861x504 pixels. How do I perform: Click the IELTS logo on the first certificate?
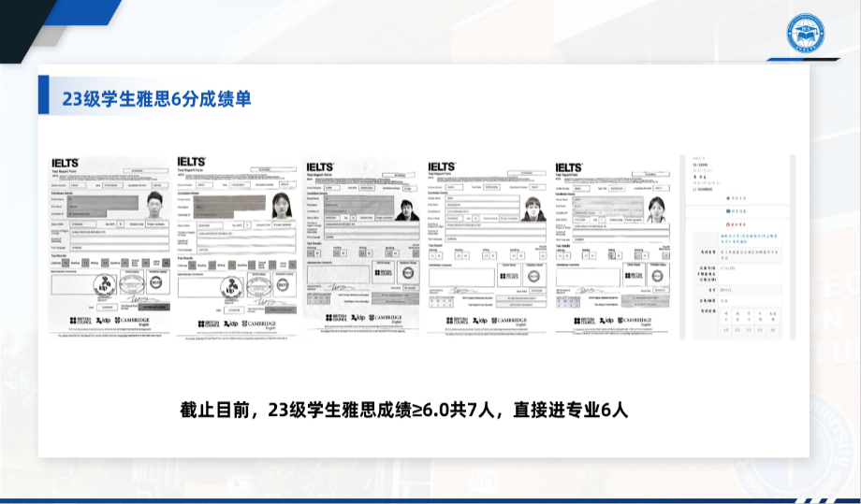(x=66, y=164)
